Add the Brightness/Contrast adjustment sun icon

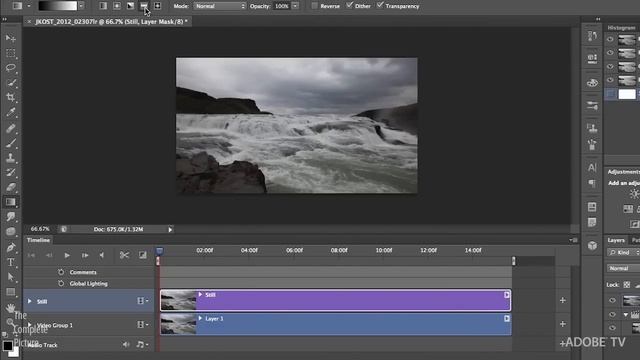pyautogui.click(x=634, y=194)
